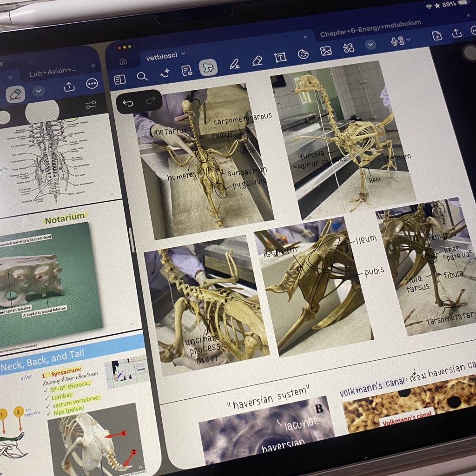Insert an image with photo tool
This screenshot has width=476, height=476.
[326, 51]
